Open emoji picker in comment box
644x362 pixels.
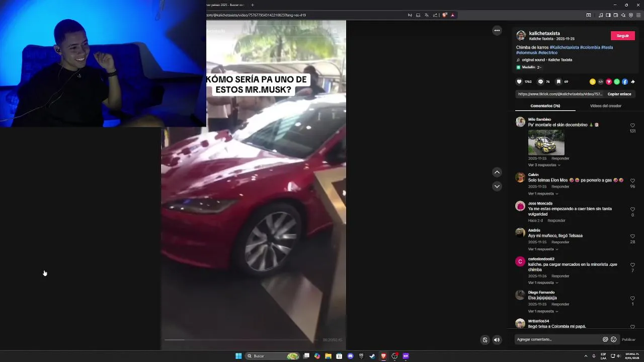pyautogui.click(x=613, y=339)
